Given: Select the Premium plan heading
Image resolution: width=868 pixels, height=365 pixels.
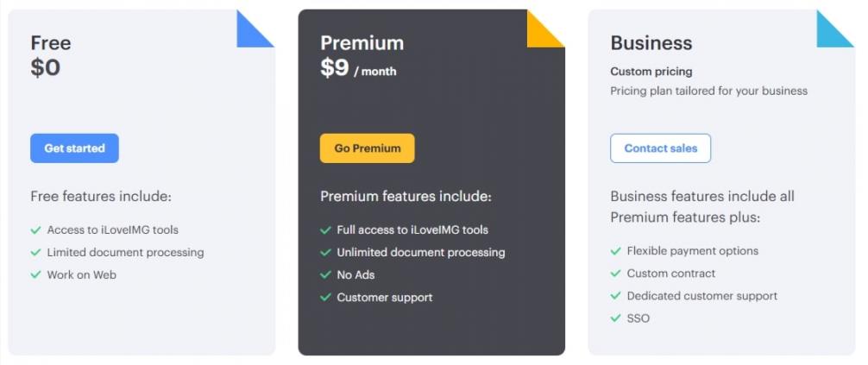Looking at the screenshot, I should tap(362, 43).
